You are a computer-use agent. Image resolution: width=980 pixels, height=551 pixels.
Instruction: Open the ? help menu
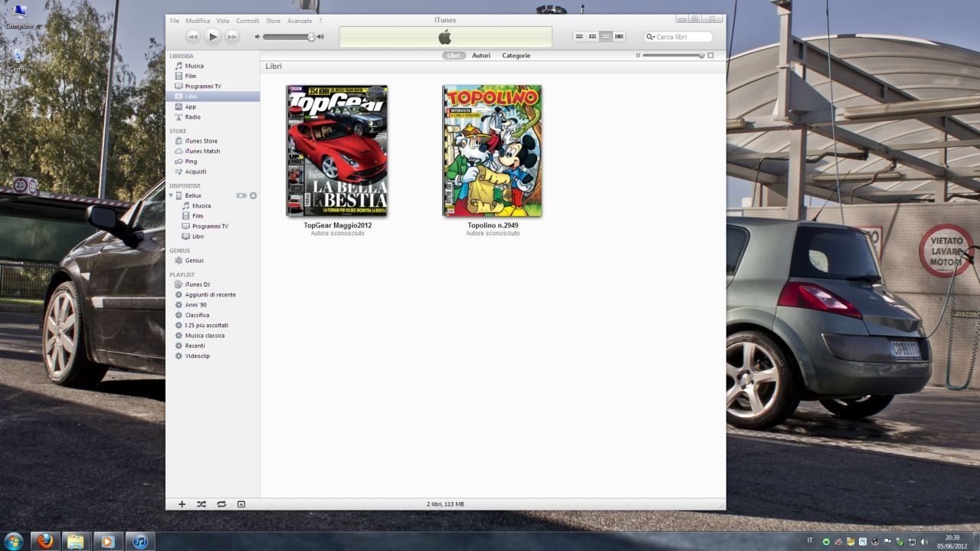pos(320,21)
